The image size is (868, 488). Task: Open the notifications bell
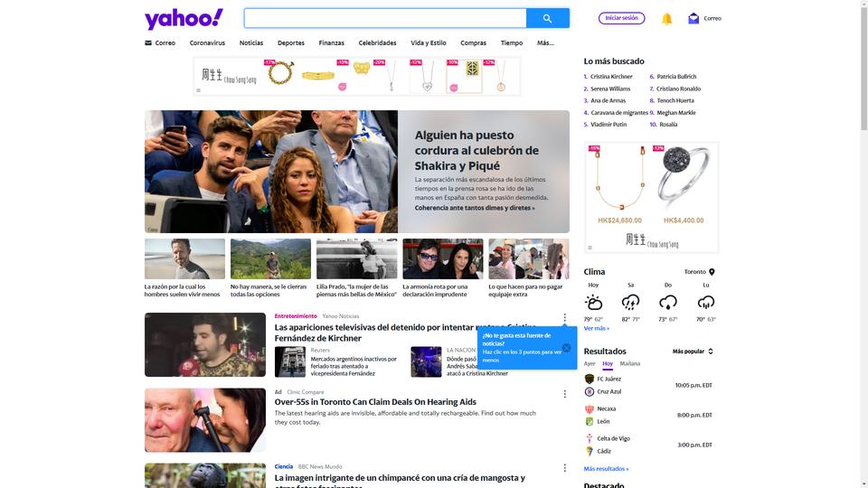(666, 19)
